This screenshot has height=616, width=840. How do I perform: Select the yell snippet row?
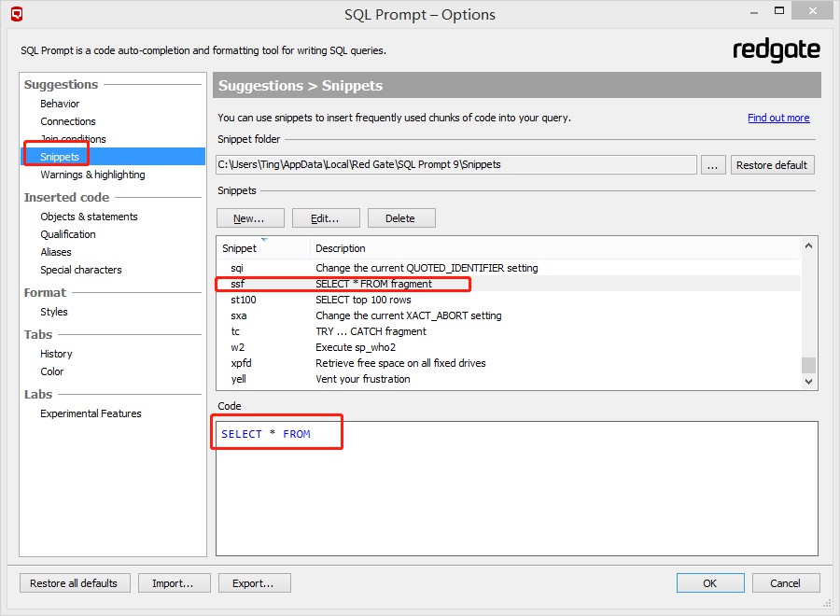pyautogui.click(x=239, y=379)
